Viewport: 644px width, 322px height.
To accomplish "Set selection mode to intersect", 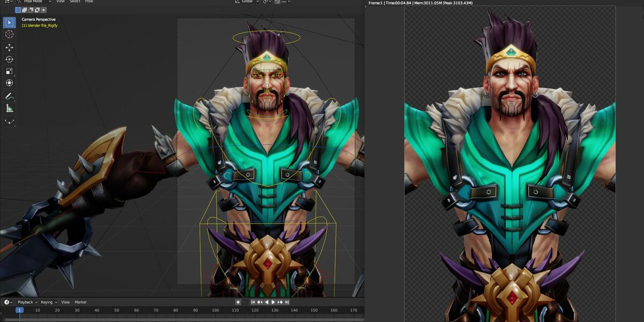I will (x=44, y=10).
